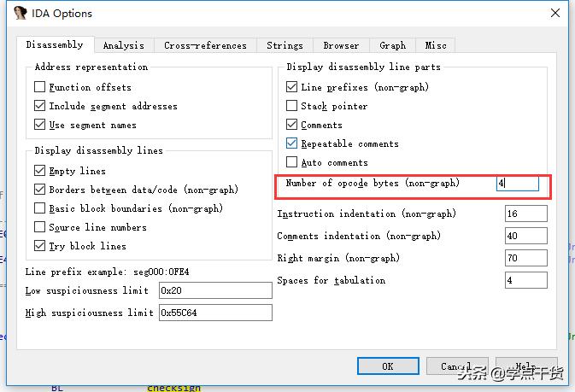The width and height of the screenshot is (575, 392).
Task: Click the IDA application icon in title bar
Action: [21, 13]
